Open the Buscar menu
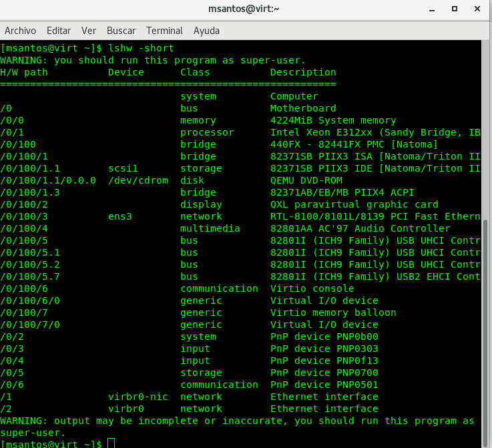The width and height of the screenshot is (492, 448). pos(121,31)
